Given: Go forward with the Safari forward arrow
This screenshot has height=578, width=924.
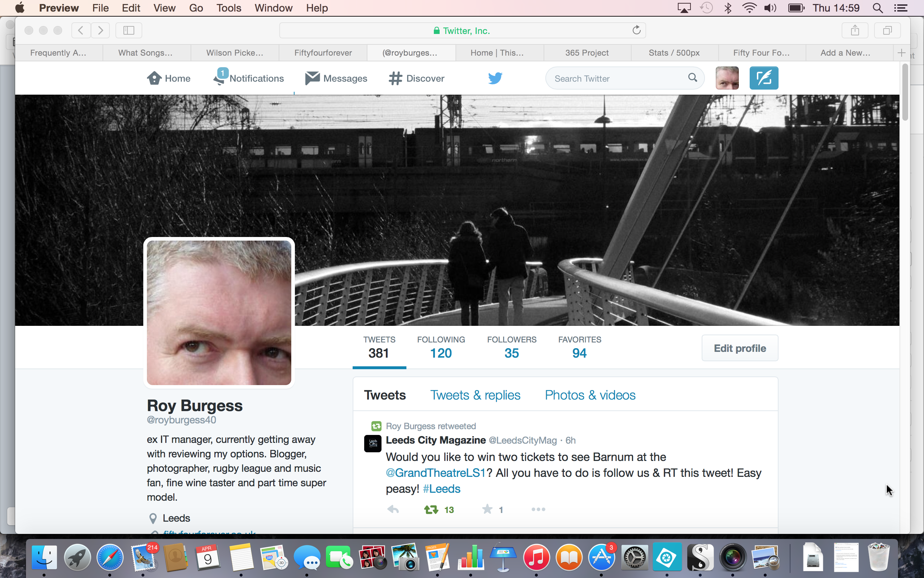Looking at the screenshot, I should pos(100,30).
